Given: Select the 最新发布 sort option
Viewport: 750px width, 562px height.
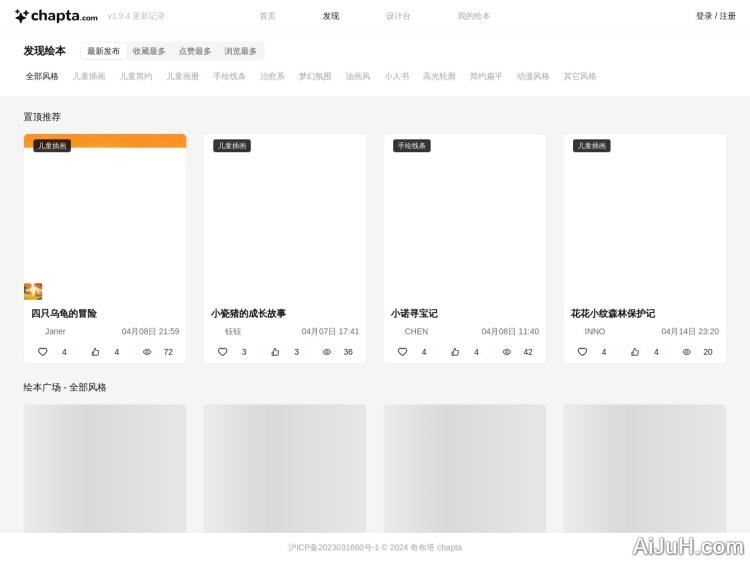Looking at the screenshot, I should tap(103, 51).
